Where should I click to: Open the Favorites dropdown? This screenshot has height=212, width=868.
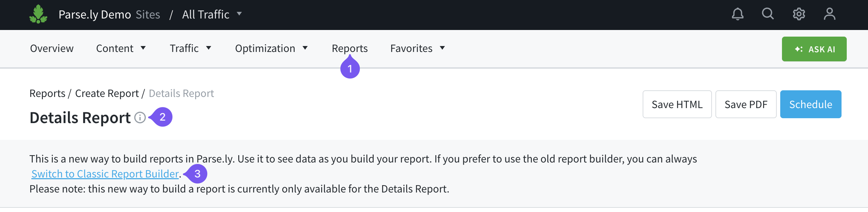(x=418, y=48)
